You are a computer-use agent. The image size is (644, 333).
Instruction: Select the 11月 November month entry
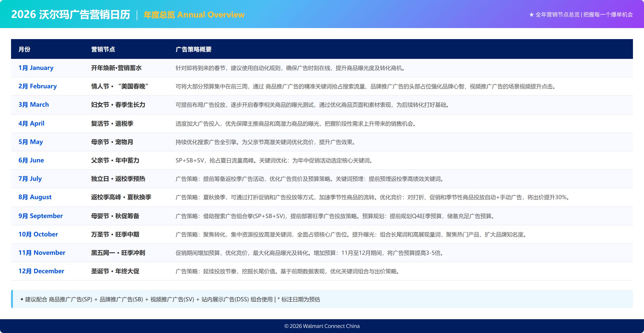point(42,253)
